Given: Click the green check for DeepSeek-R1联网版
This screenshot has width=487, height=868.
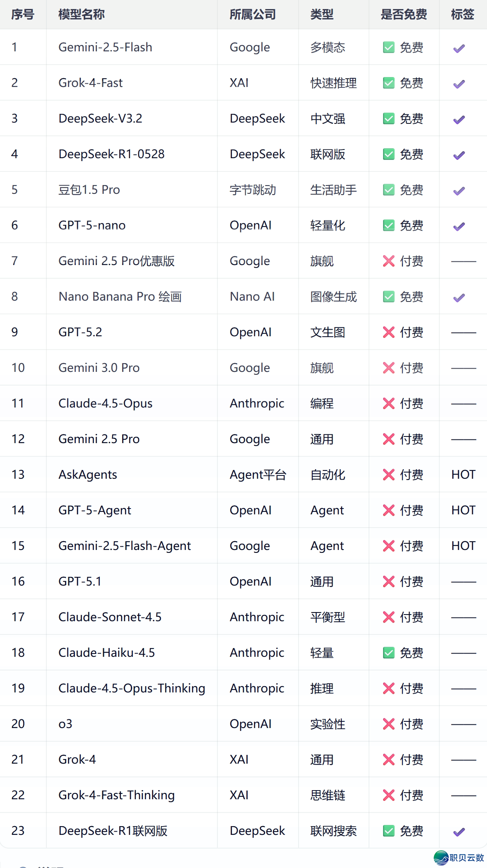Looking at the screenshot, I should point(388,831).
